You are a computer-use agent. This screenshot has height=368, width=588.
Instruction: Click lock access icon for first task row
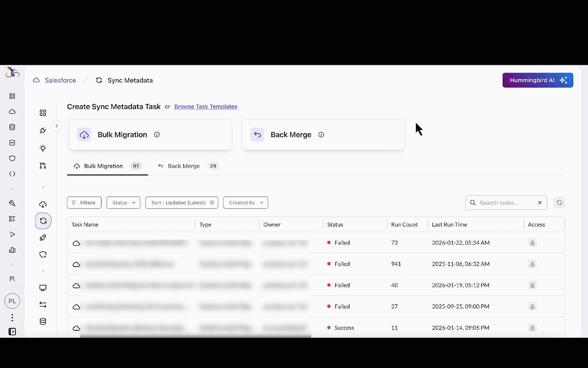coord(532,243)
